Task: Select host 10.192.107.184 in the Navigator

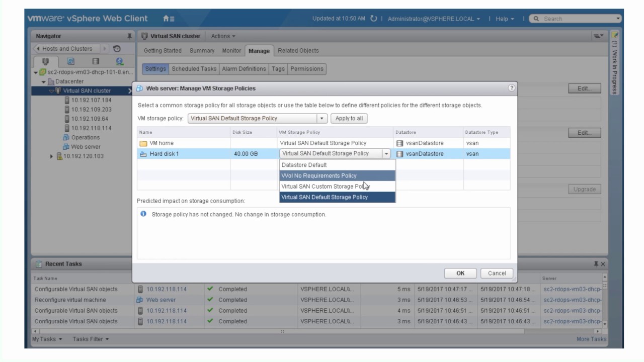Action: click(x=91, y=100)
